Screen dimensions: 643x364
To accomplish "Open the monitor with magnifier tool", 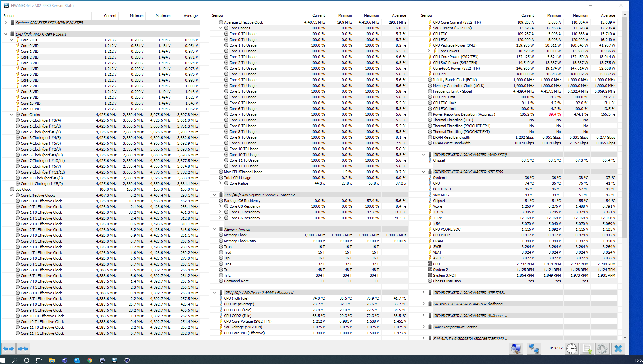I will click(516, 349).
